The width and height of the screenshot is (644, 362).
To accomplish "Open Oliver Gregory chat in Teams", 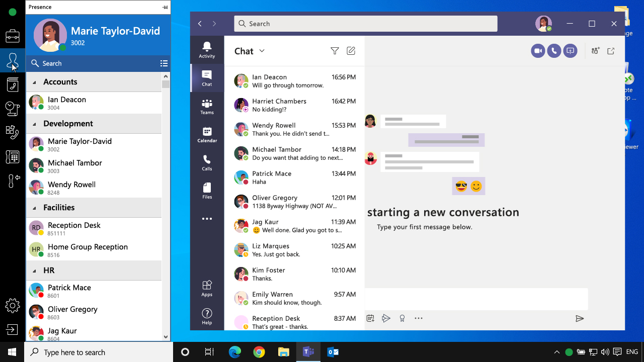I will click(x=294, y=202).
